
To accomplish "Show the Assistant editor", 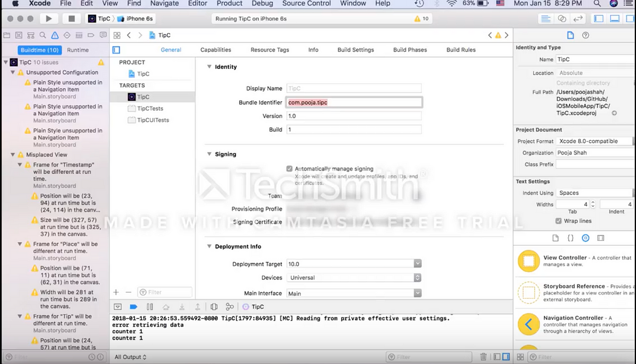I will pyautogui.click(x=562, y=19).
